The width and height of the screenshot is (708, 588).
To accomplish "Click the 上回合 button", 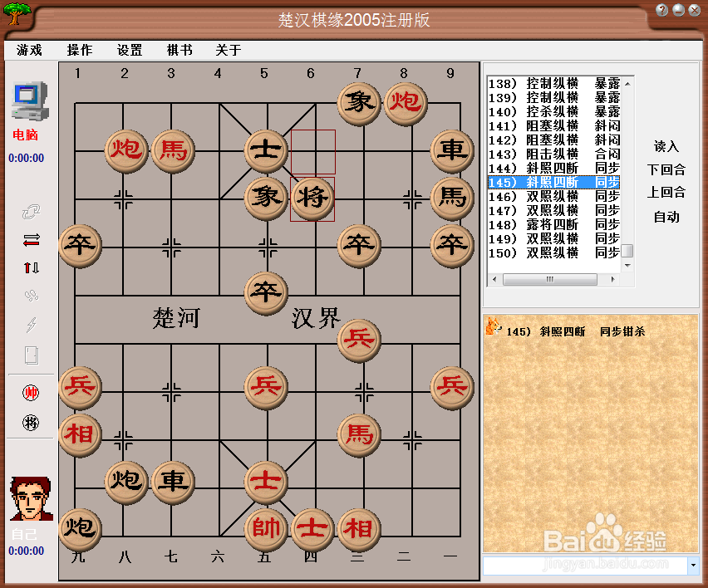I will 666,192.
